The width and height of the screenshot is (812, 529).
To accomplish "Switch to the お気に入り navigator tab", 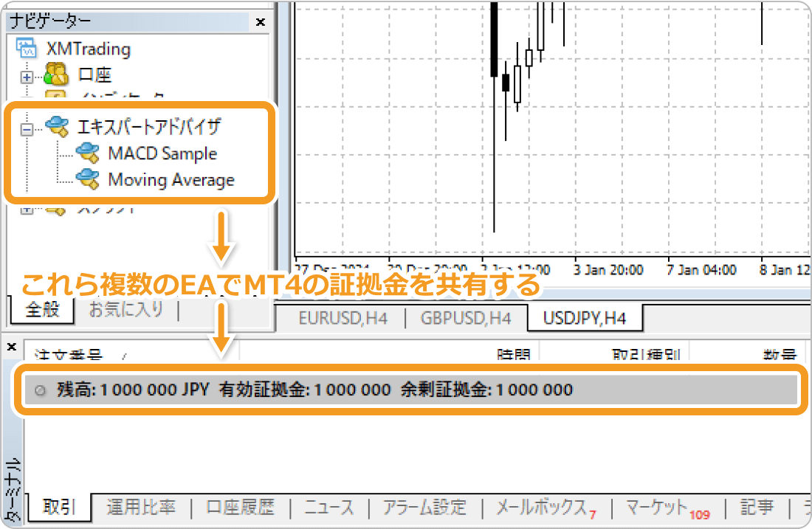I will click(126, 310).
